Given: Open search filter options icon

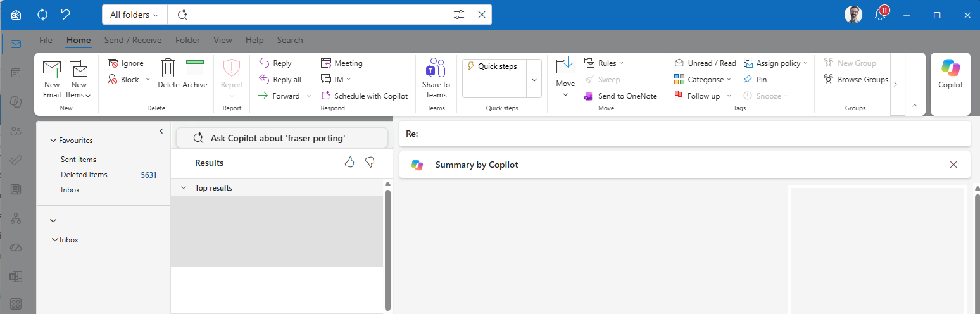Looking at the screenshot, I should [x=460, y=15].
